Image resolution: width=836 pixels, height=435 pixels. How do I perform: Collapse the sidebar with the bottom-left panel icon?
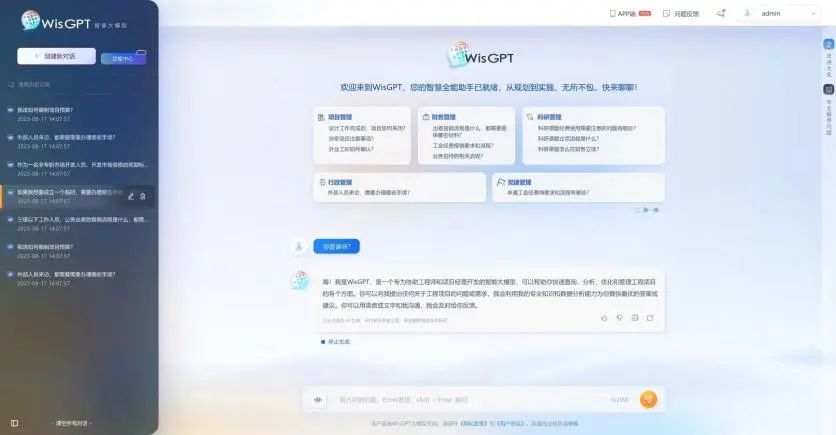tap(14, 423)
